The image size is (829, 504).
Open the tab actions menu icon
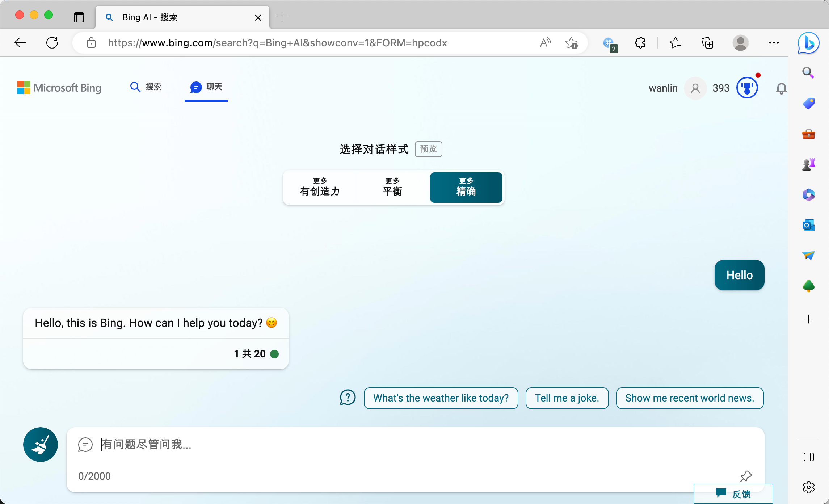(x=79, y=17)
